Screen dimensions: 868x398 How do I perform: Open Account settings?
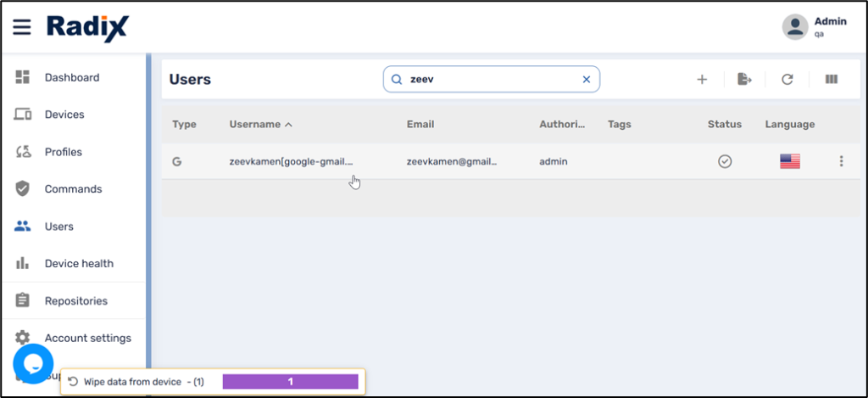click(x=87, y=338)
